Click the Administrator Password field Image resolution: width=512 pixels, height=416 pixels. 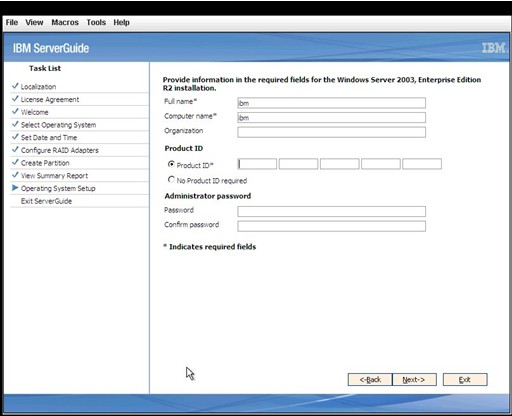[332, 211]
